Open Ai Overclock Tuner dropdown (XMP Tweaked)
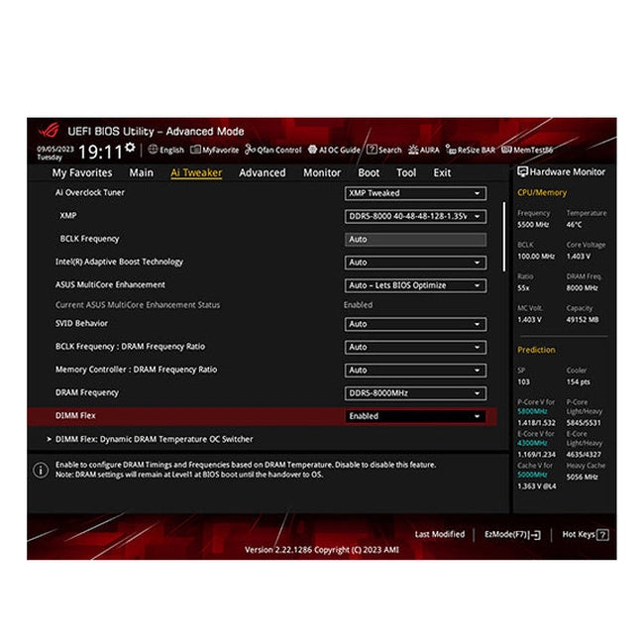This screenshot has height=644, width=644. [416, 193]
